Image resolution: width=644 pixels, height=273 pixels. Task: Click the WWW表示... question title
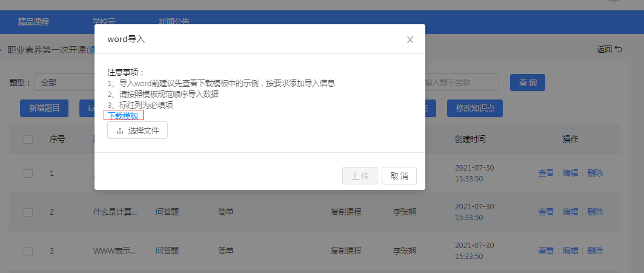tap(115, 251)
